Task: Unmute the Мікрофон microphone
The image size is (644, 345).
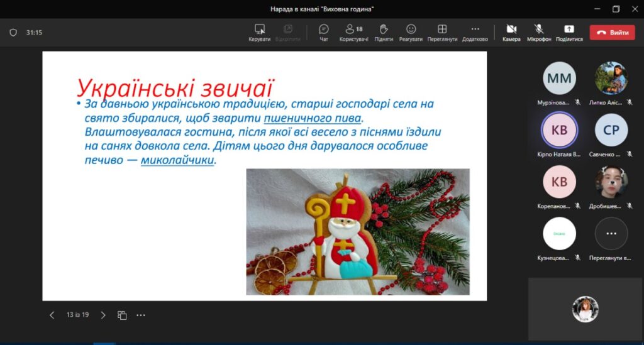Action: click(538, 30)
